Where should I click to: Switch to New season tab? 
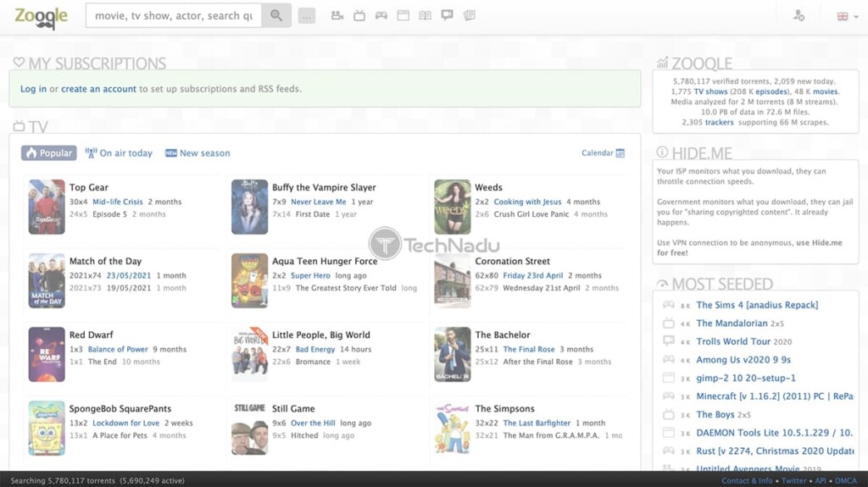tap(198, 153)
